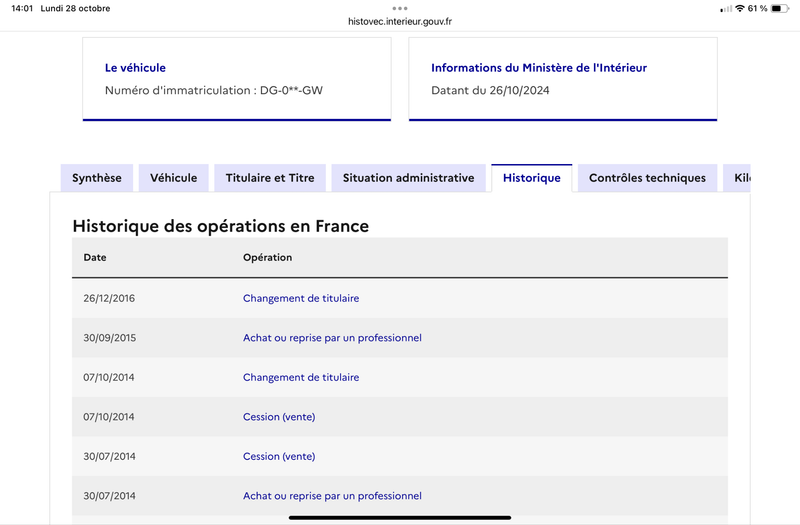This screenshot has width=800, height=525.
Task: Tap the cellular signal bars icon
Action: 726,9
